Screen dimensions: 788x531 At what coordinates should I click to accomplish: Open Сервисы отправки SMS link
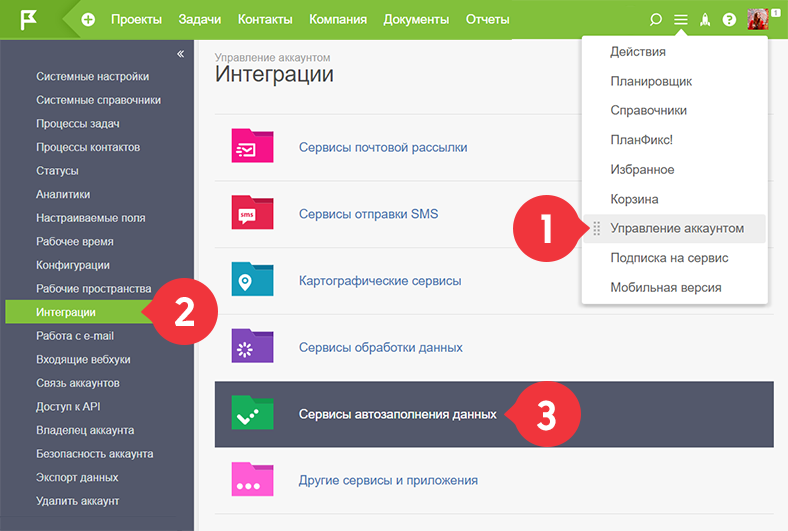368,214
